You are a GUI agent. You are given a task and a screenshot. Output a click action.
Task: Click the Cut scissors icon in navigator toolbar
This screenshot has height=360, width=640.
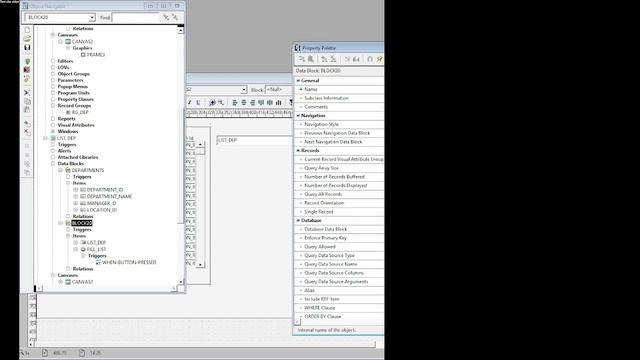coord(27,93)
